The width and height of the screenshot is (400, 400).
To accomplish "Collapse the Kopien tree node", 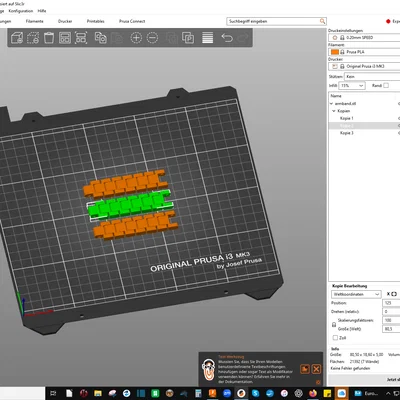I will coord(334,111).
